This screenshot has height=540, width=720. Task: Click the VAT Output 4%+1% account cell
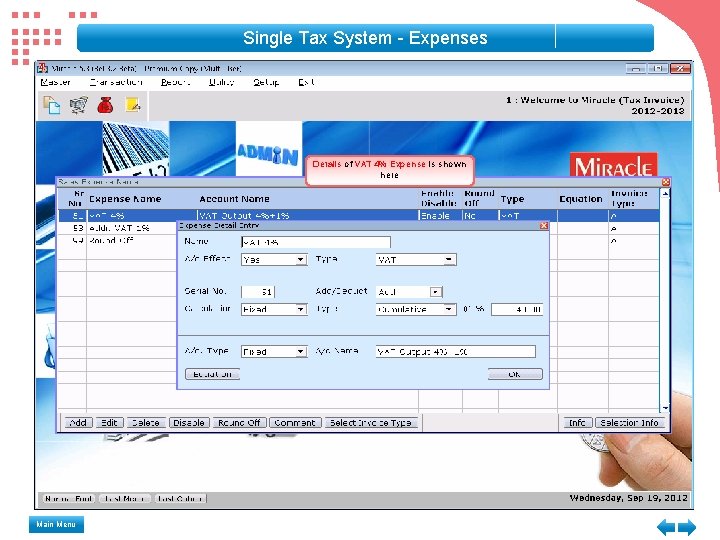(307, 215)
